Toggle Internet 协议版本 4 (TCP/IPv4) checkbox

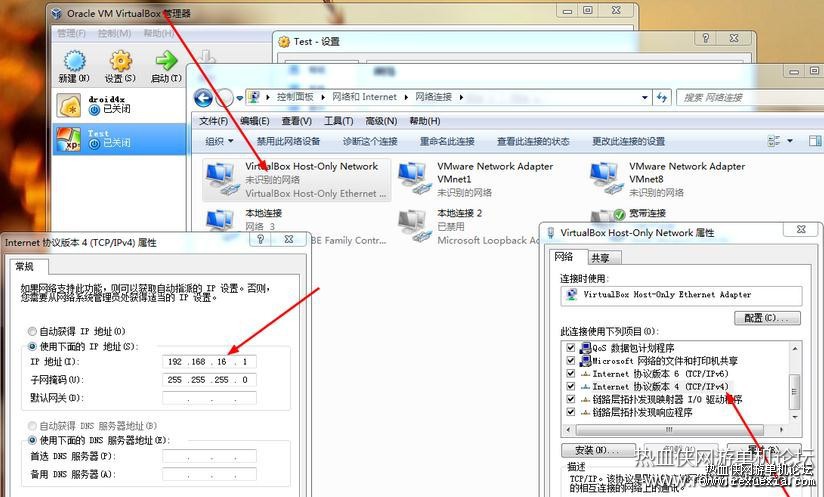[x=571, y=386]
